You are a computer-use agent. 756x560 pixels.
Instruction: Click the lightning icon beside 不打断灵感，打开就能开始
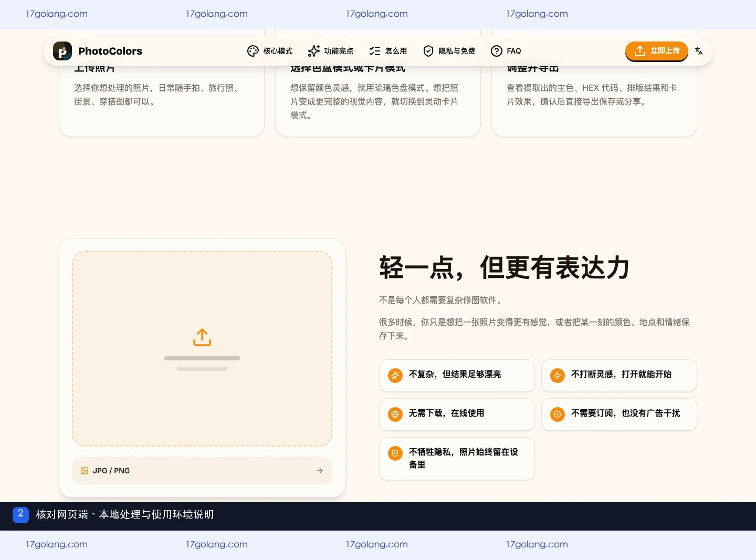[x=558, y=375]
